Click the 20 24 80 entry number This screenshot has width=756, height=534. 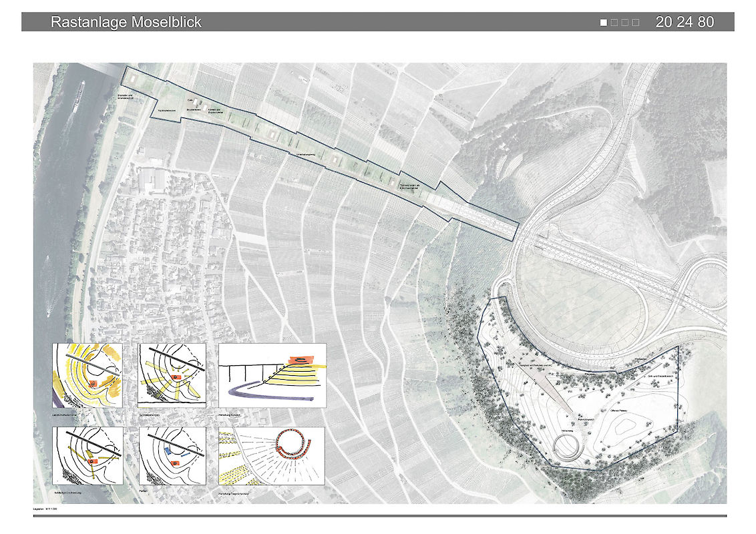pos(685,22)
